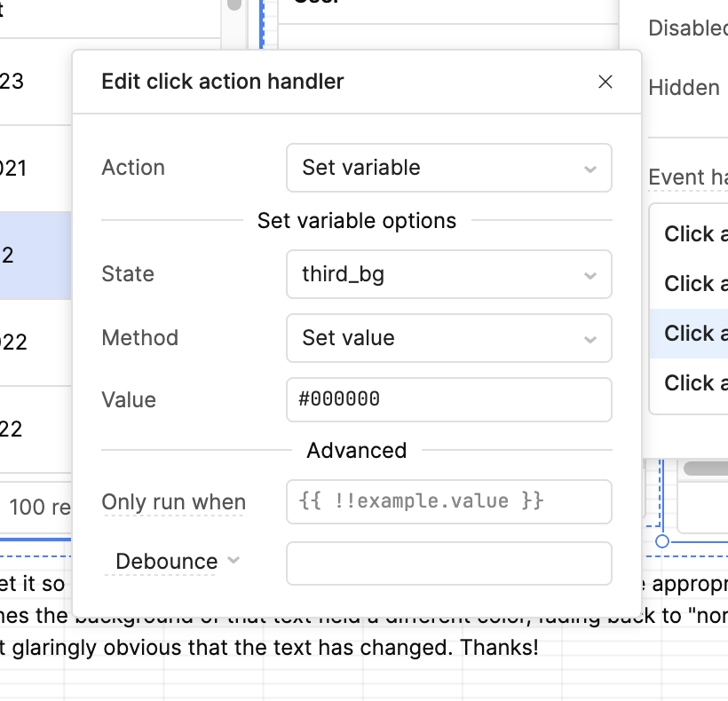Close the Edit click action handler dialog
728x701 pixels.
pyautogui.click(x=605, y=82)
